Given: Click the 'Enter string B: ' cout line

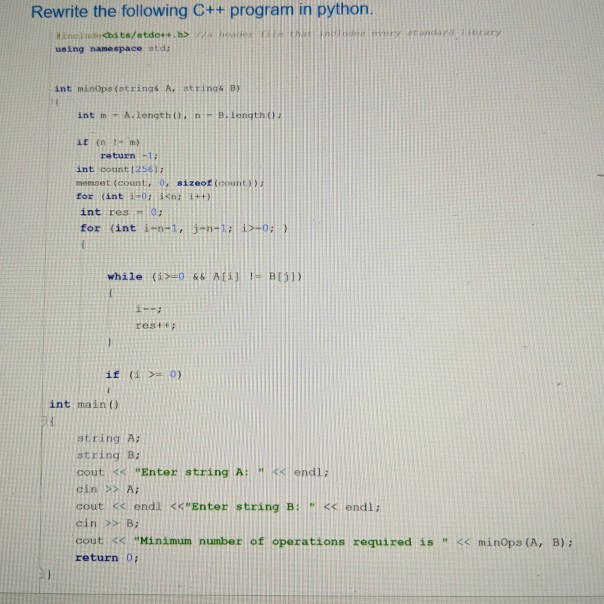Looking at the screenshot, I should [228, 507].
